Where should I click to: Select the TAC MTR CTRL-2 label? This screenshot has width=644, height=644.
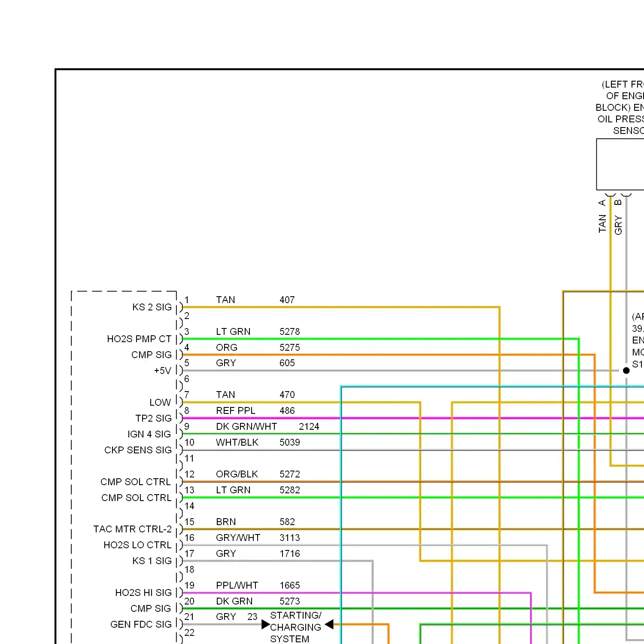(133, 529)
